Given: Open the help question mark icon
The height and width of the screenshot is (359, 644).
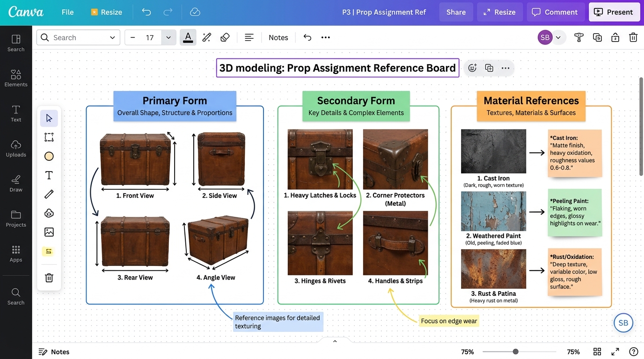Looking at the screenshot, I should coord(633,352).
